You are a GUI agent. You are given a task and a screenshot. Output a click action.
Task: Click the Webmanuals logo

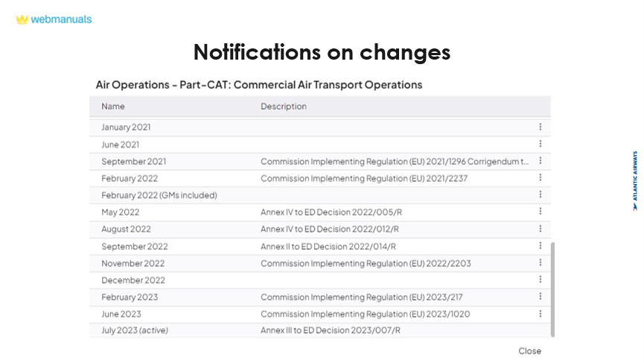point(54,19)
